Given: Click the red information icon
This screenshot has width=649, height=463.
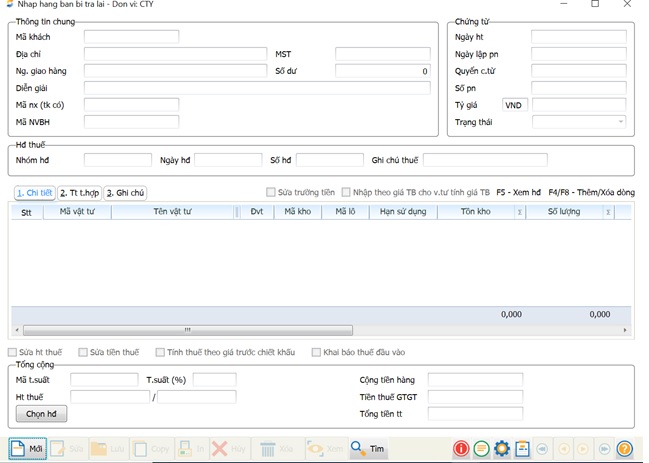Looking at the screenshot, I should pos(461,449).
